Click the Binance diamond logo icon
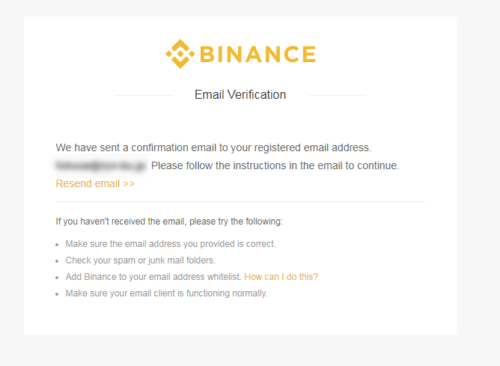Screen dimensions: 500x366 coord(180,54)
